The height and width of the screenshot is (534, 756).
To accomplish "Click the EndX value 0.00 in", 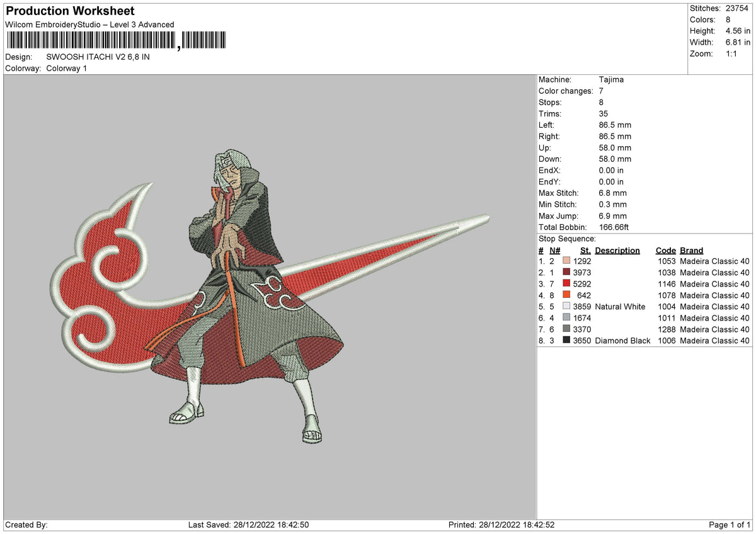I will point(611,171).
